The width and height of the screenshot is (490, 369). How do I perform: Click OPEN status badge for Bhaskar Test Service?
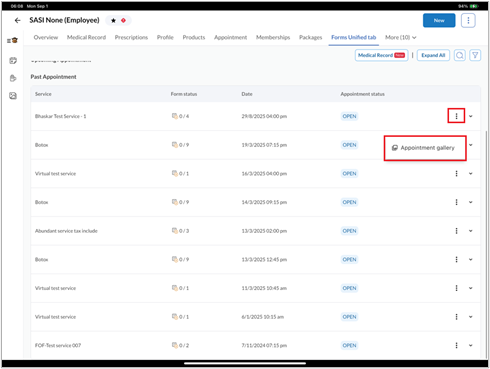click(349, 116)
